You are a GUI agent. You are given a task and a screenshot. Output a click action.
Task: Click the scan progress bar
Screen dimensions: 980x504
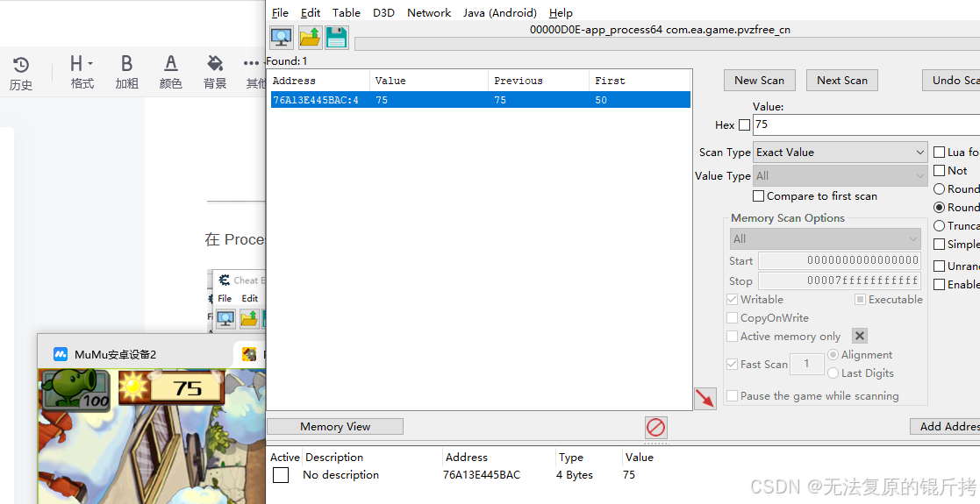click(x=667, y=43)
